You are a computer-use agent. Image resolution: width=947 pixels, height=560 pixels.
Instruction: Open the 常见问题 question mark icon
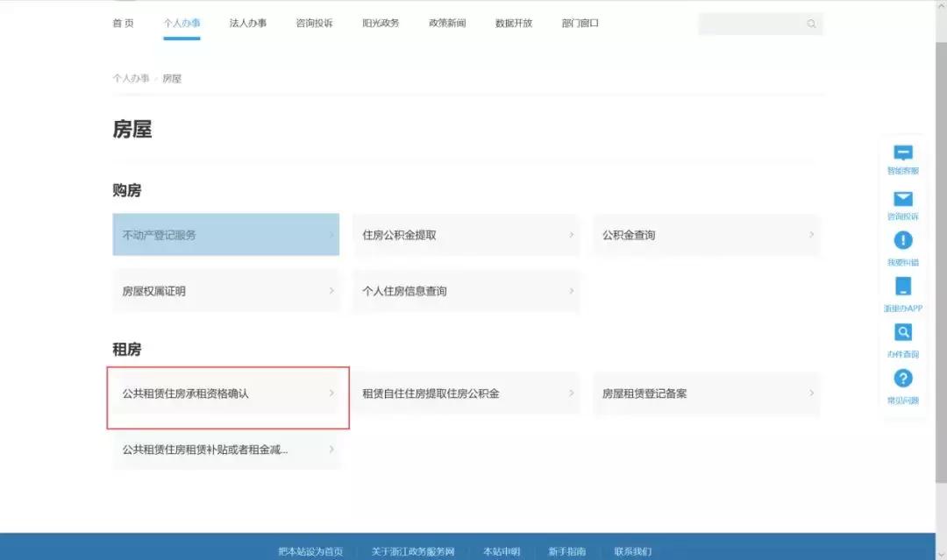(902, 378)
